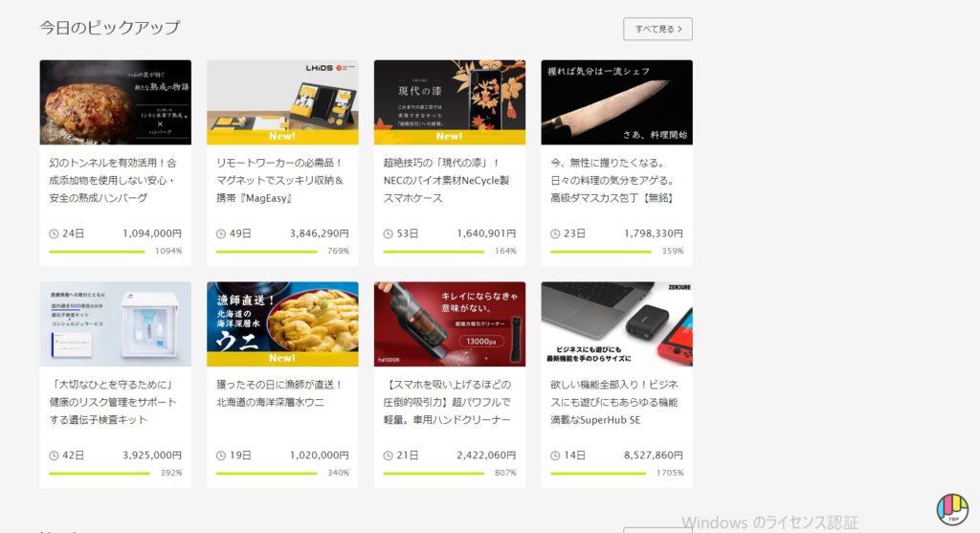Screen dimensions: 980x533
Task: Click the clock icon beside 42日
Action: (54, 455)
